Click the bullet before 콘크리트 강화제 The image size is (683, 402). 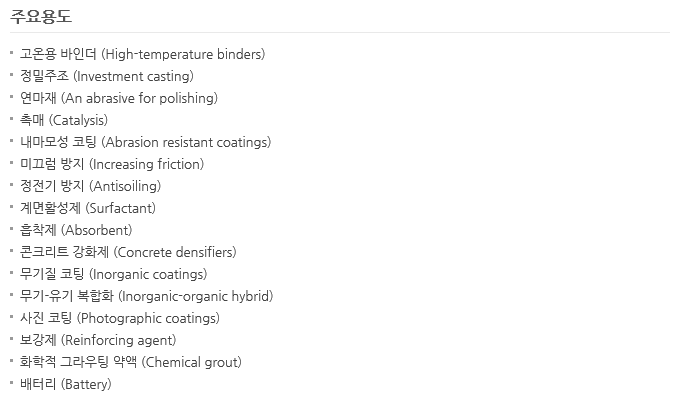(11, 252)
